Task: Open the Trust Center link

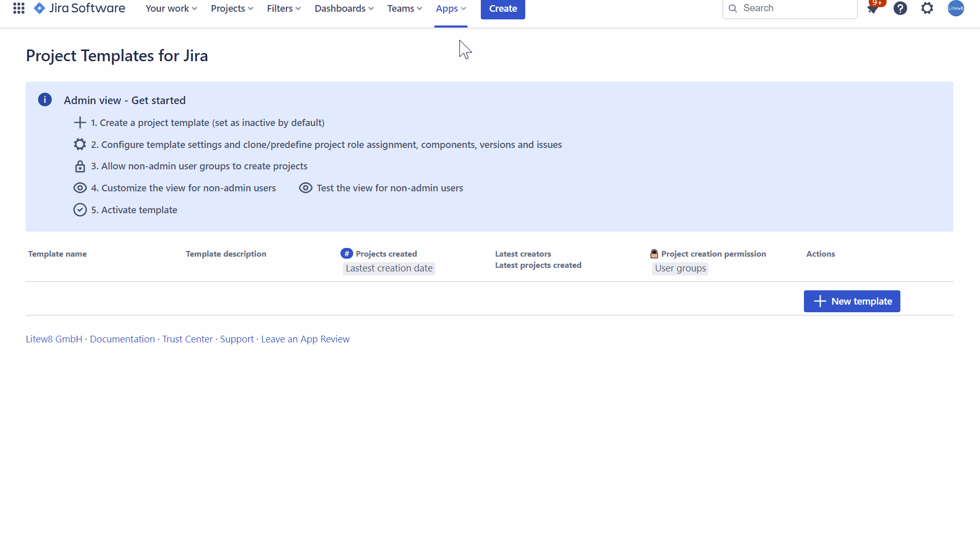Action: click(187, 339)
